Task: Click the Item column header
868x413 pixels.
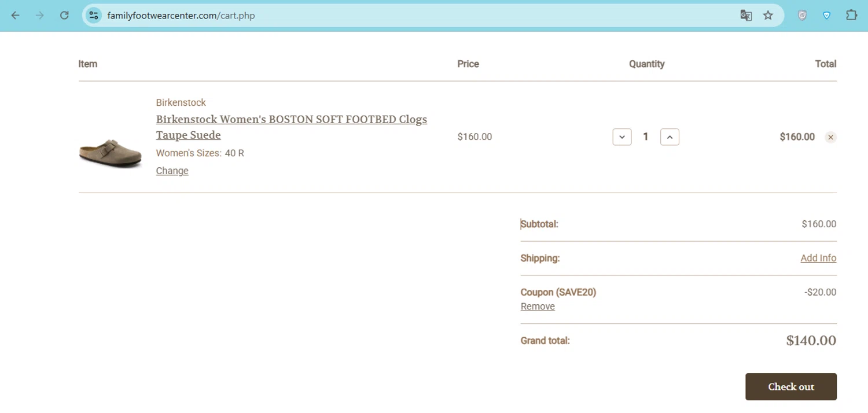Action: tap(88, 64)
